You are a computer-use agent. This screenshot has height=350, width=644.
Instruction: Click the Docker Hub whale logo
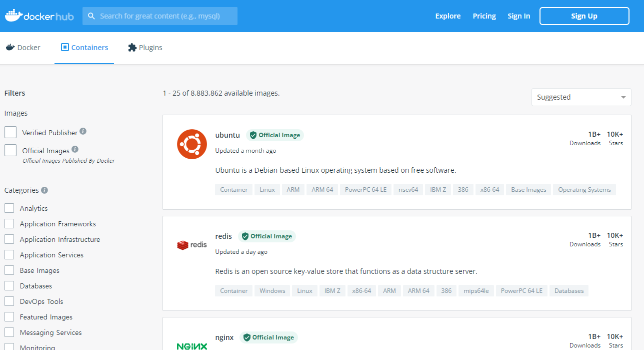(39, 16)
